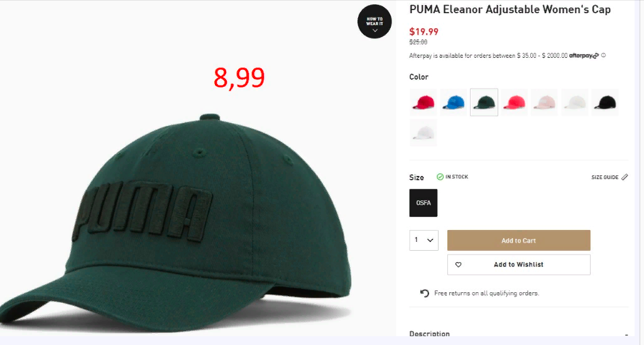Click the heart icon on the wishlist button
644x345 pixels.
point(459,265)
